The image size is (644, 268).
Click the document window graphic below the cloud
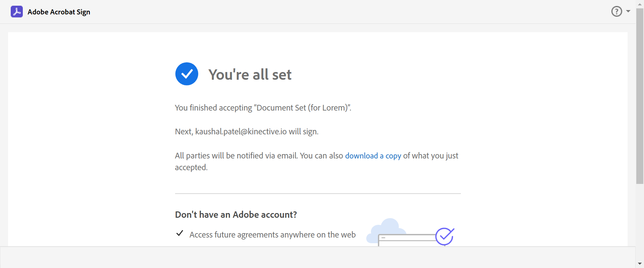[x=406, y=239]
